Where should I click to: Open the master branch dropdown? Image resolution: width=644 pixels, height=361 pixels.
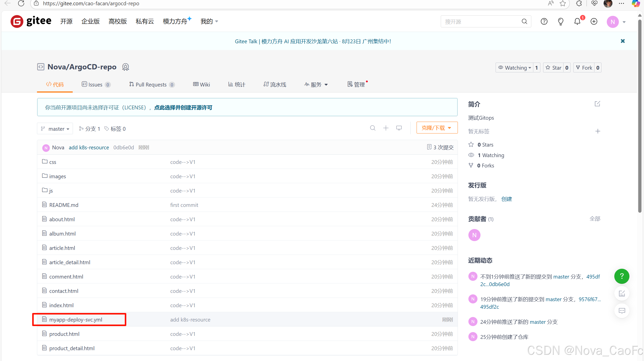[55, 128]
